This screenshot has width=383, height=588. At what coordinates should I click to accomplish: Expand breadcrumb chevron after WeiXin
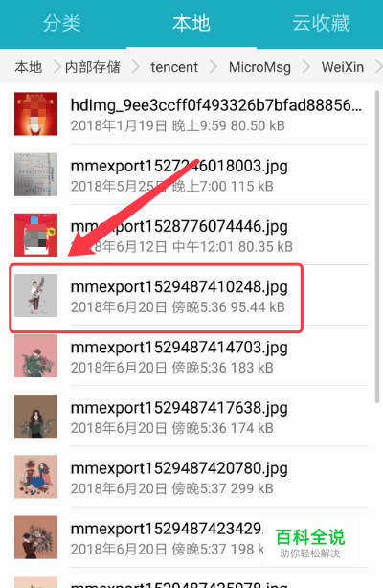(x=378, y=67)
